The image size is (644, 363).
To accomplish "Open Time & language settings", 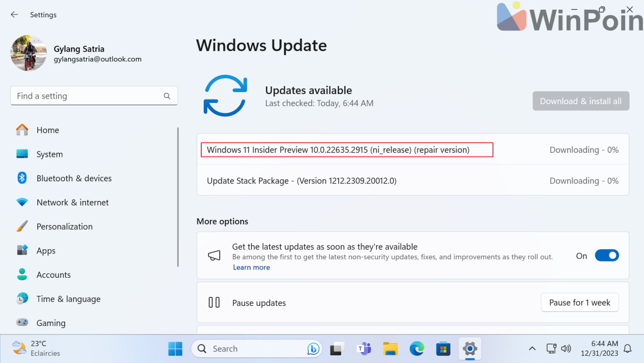I will point(68,299).
